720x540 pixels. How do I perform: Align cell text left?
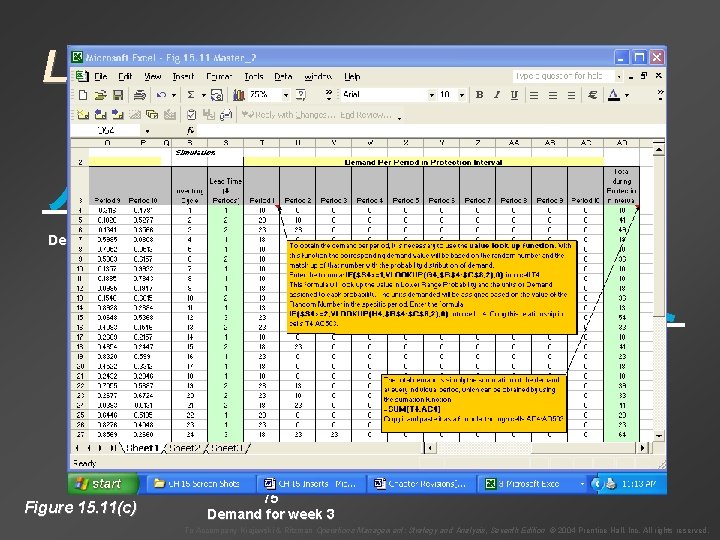coord(534,95)
